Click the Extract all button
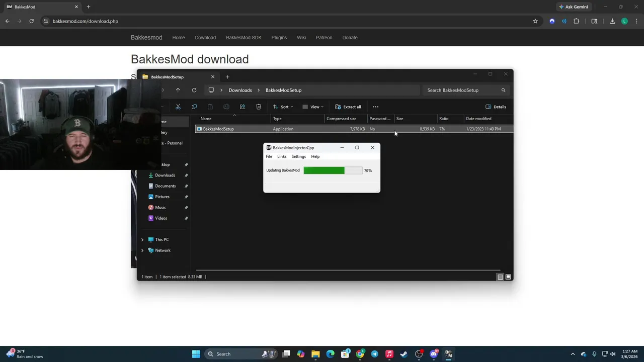Image resolution: width=644 pixels, height=362 pixels. tap(348, 107)
